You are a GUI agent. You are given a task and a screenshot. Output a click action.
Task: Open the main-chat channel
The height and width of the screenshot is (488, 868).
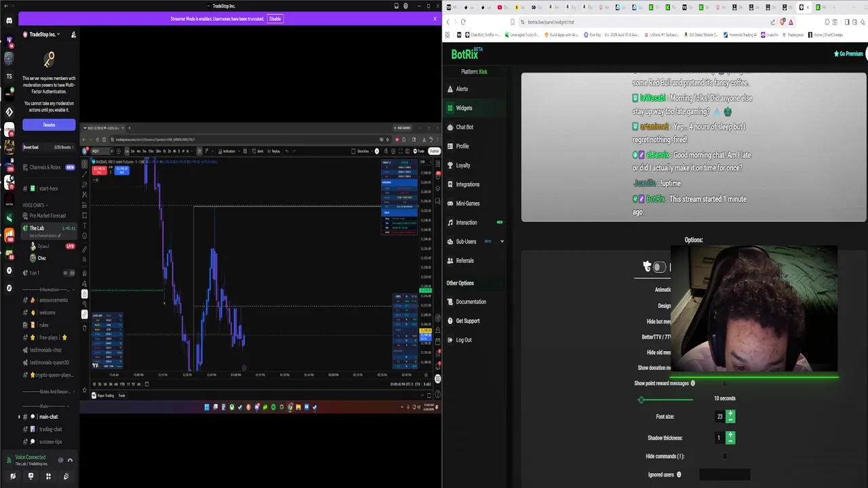[x=49, y=417]
